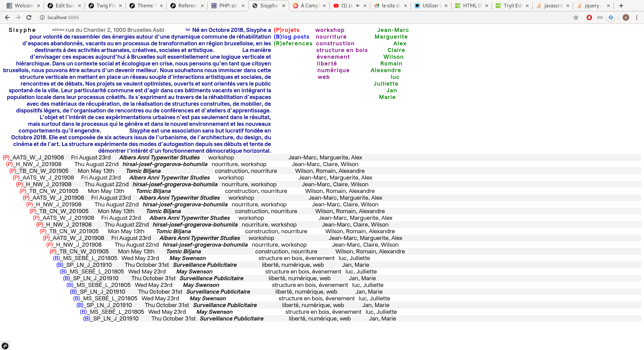Viewport: 644px width, 350px height.
Task: Open the red ad blocker extension
Action: [589, 17]
